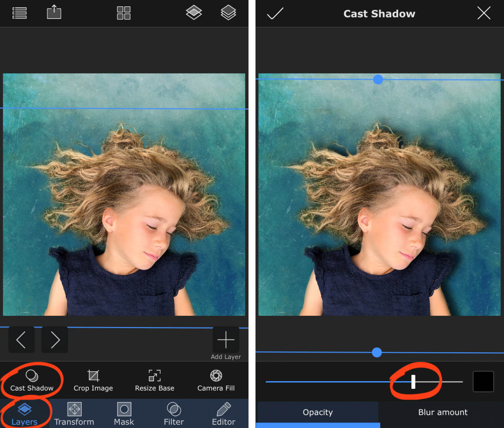This screenshot has height=428, width=504.
Task: Click the shadow opacity slider handle
Action: tap(413, 382)
